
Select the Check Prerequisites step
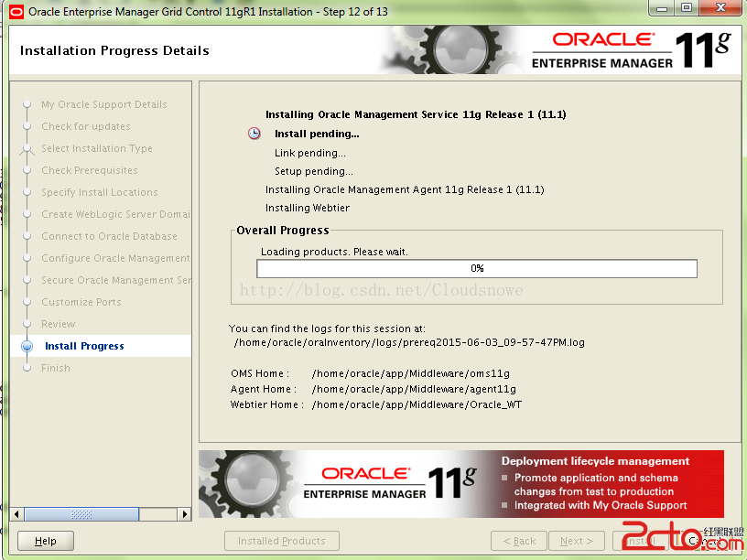click(x=89, y=170)
